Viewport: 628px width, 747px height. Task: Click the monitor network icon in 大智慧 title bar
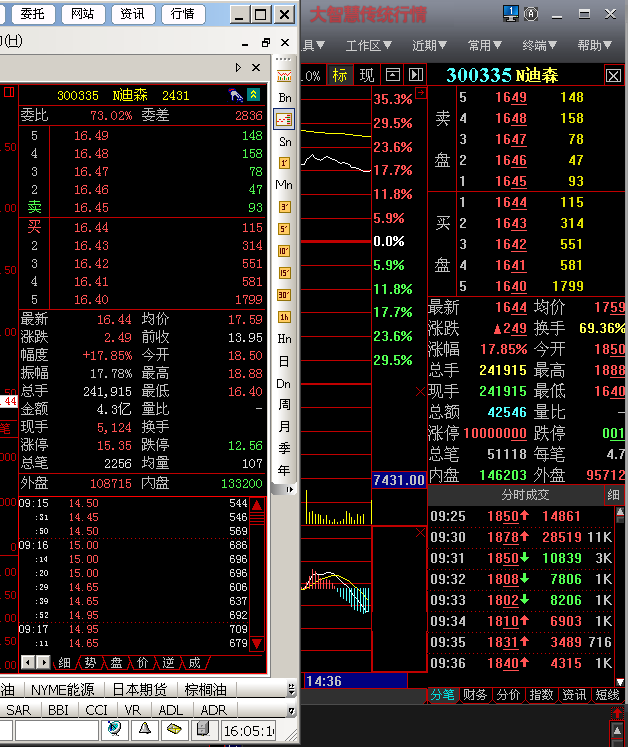pos(511,13)
